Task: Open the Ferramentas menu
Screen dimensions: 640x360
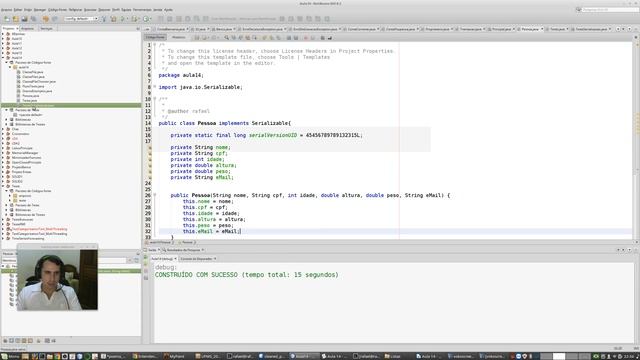Action: coord(142,9)
